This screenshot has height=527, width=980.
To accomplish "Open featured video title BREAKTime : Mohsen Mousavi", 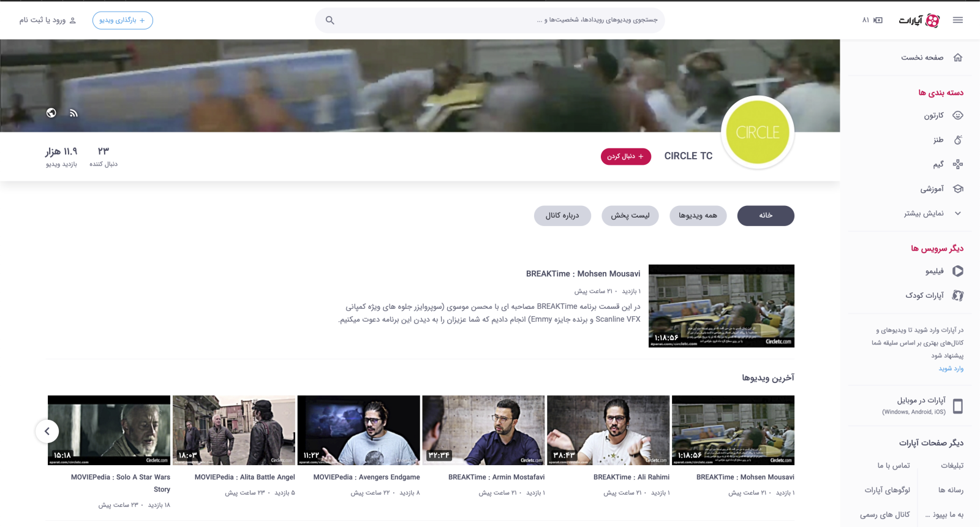I will click(583, 274).
